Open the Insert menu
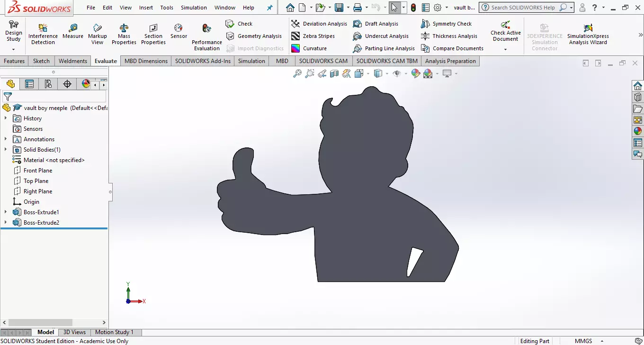This screenshot has width=644, height=345. pos(146,8)
